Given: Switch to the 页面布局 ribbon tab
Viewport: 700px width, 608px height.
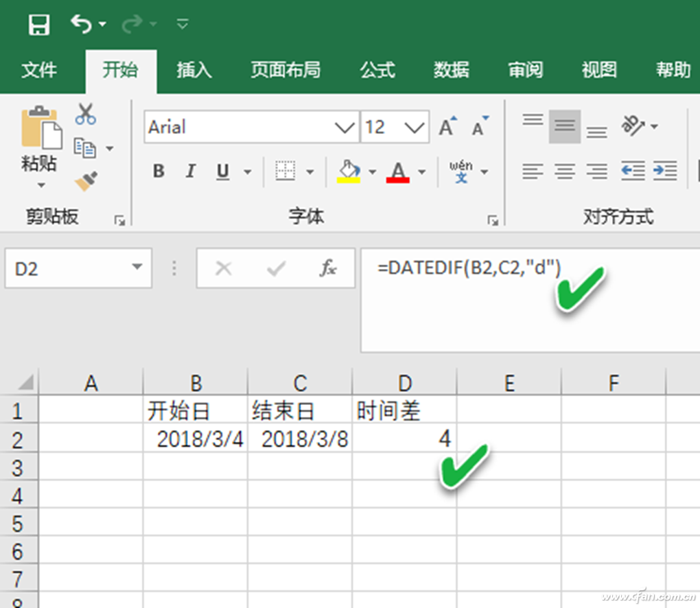Looking at the screenshot, I should coord(285,70).
